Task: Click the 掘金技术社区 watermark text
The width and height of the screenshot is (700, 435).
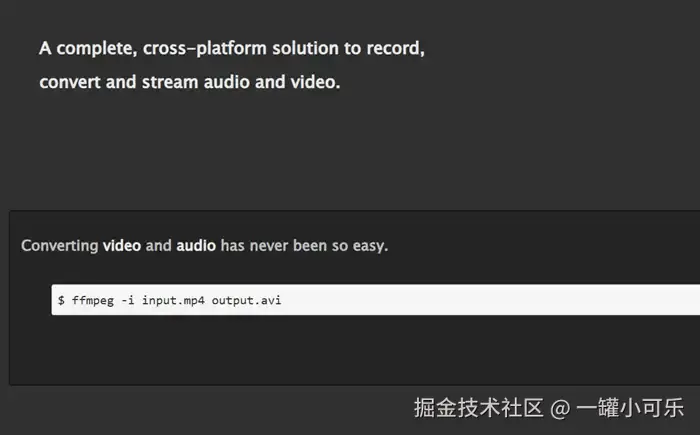Action: pos(479,408)
